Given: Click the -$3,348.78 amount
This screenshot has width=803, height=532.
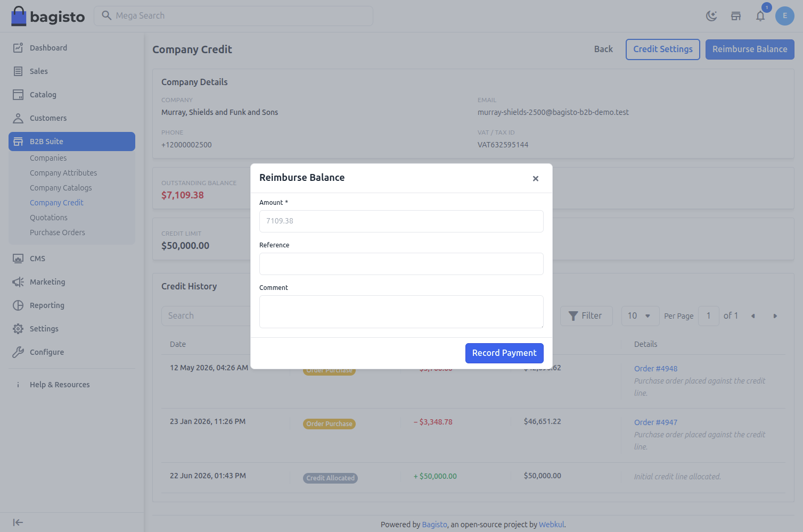Looking at the screenshot, I should [x=433, y=422].
